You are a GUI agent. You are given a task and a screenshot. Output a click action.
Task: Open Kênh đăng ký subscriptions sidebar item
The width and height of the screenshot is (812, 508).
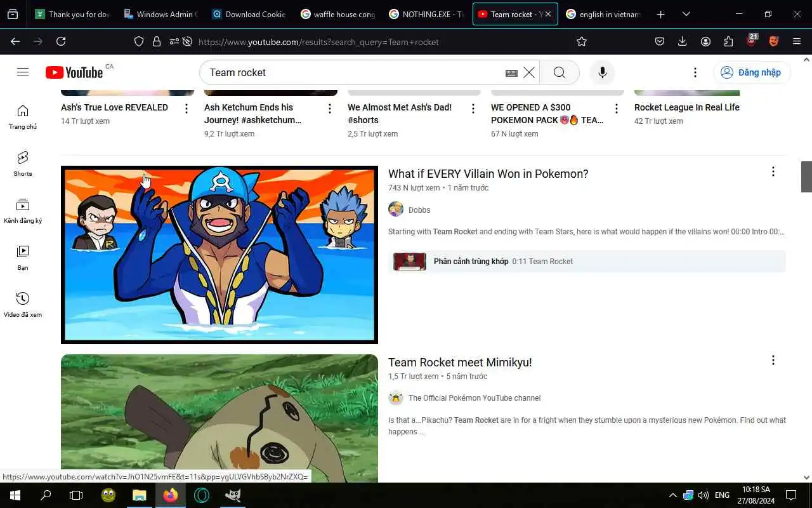(23, 211)
